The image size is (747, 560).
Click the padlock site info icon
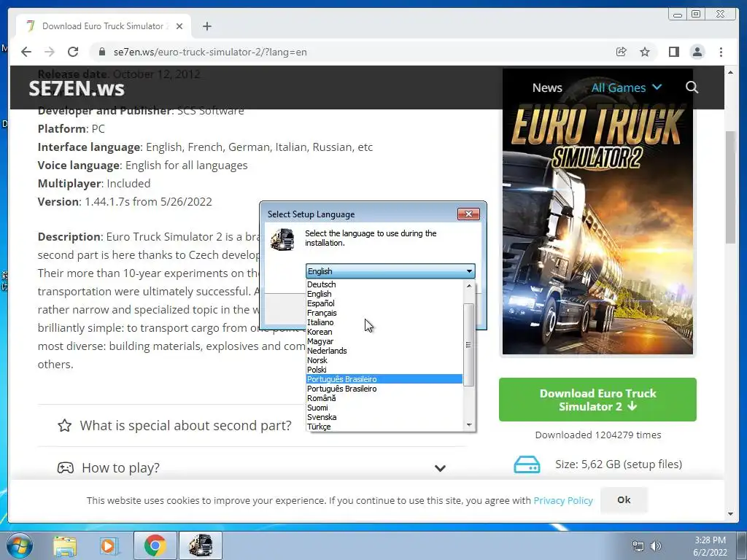point(101,52)
